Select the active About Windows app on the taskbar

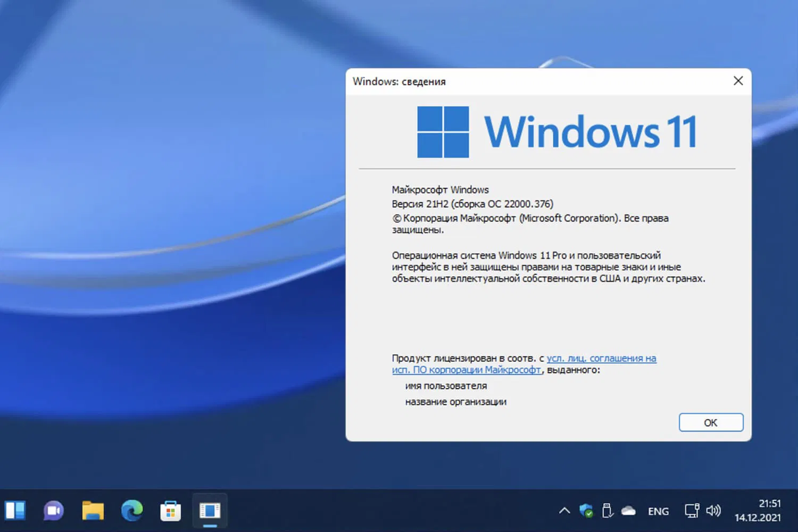coord(209,510)
